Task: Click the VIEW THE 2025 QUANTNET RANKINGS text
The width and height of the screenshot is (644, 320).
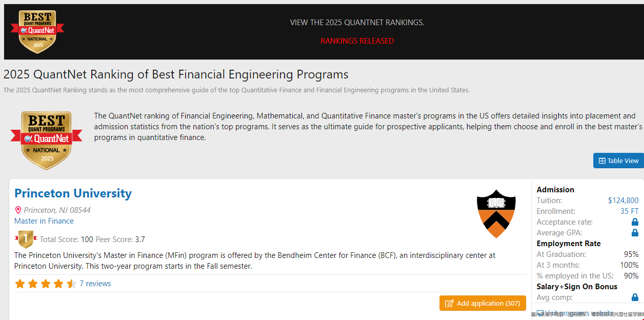Action: (357, 23)
